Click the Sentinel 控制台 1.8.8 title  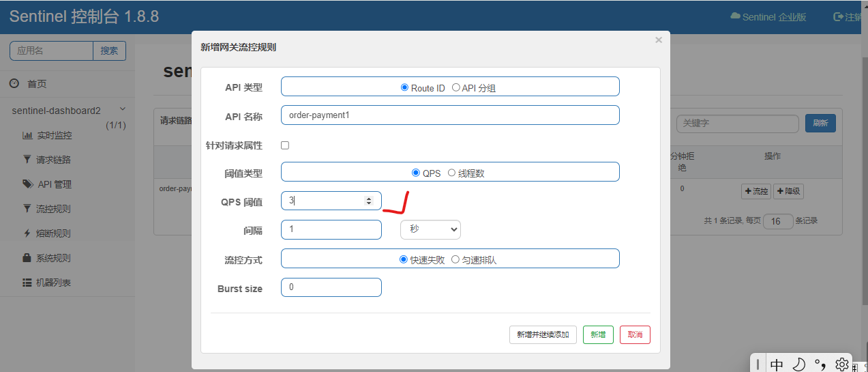pyautogui.click(x=84, y=16)
